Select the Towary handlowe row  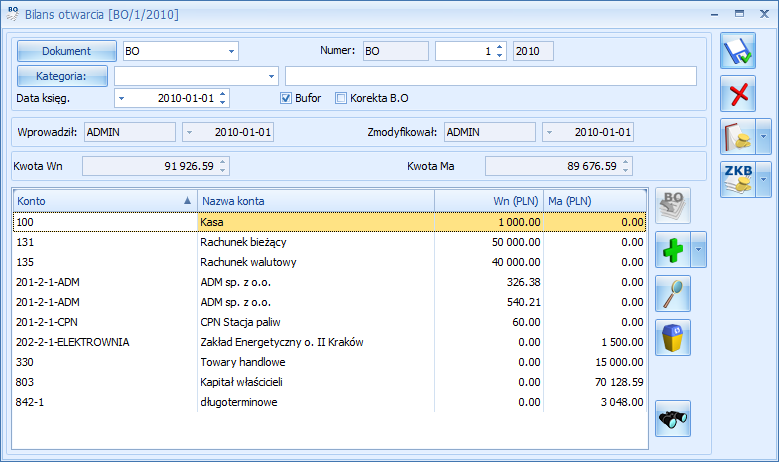coord(329,362)
